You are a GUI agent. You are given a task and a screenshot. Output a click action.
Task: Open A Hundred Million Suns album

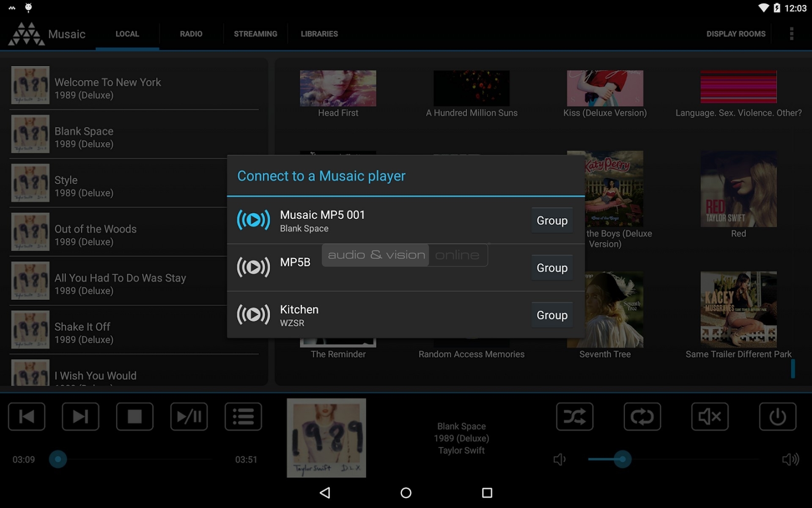[472, 88]
